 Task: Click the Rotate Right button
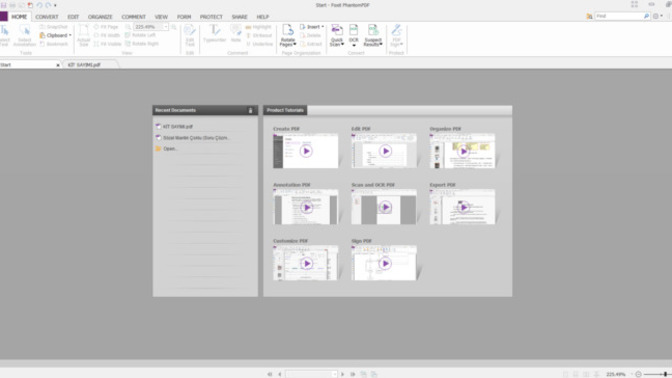(142, 44)
